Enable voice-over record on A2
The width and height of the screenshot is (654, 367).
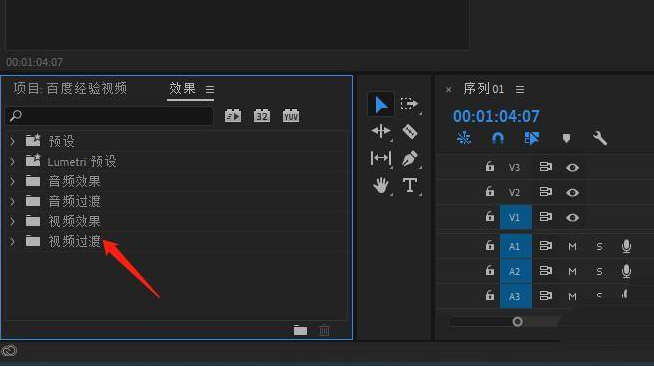(x=626, y=271)
